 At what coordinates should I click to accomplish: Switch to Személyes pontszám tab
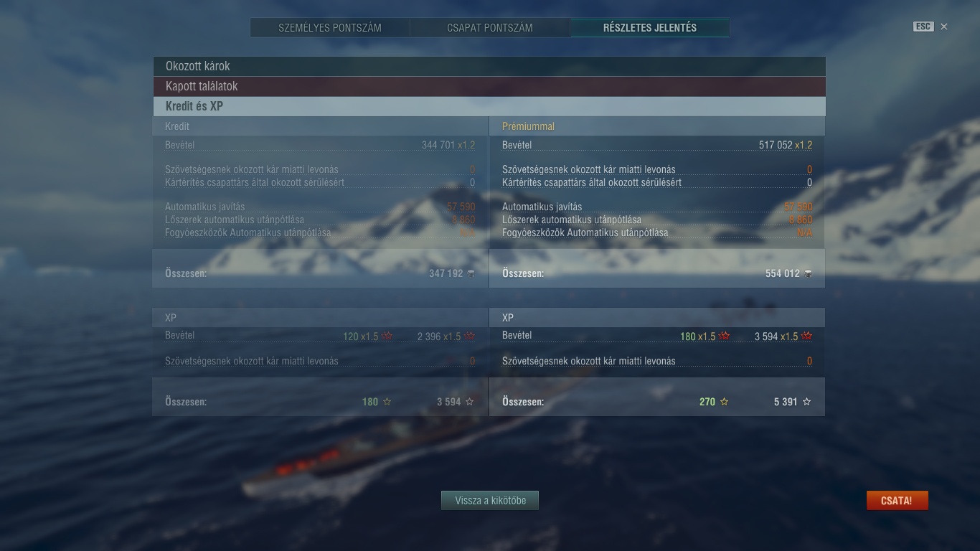tap(330, 28)
